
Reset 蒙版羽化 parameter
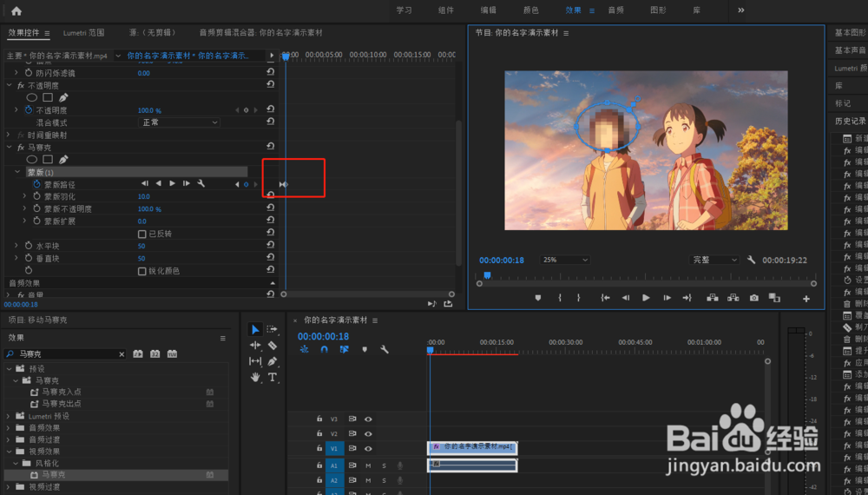(271, 195)
